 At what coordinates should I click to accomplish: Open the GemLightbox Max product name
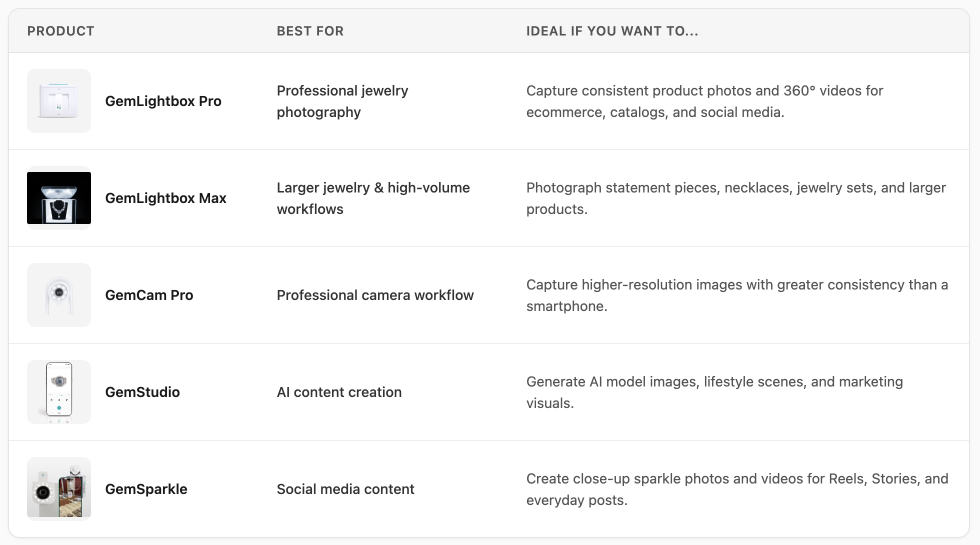pos(165,198)
